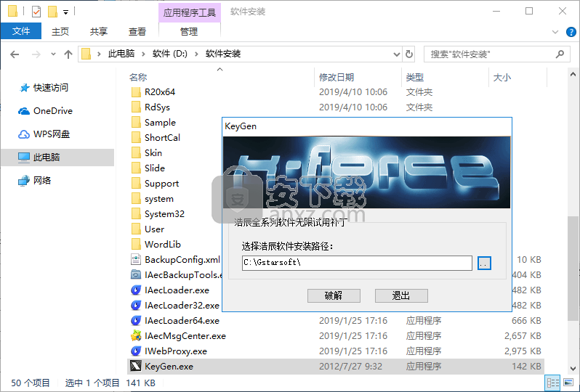Select the lowercase system folder icon
The height and width of the screenshot is (392, 580).
point(136,198)
